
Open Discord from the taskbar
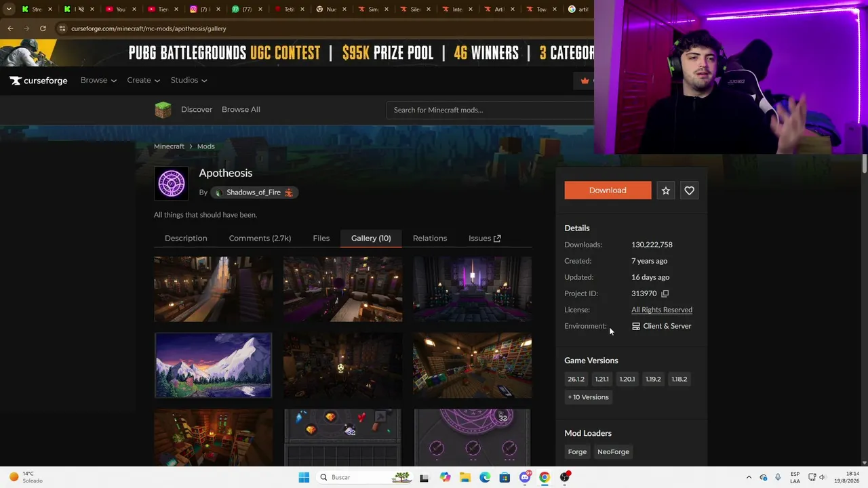[x=525, y=477]
